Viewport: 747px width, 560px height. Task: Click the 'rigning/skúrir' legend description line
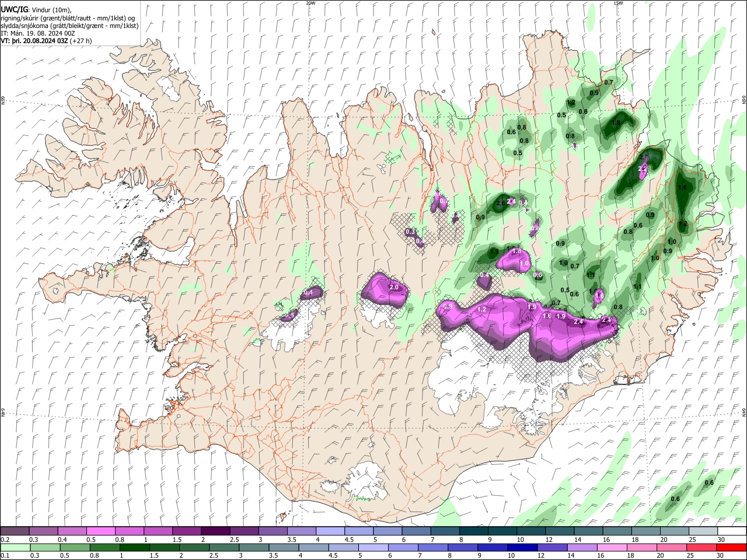(68, 18)
